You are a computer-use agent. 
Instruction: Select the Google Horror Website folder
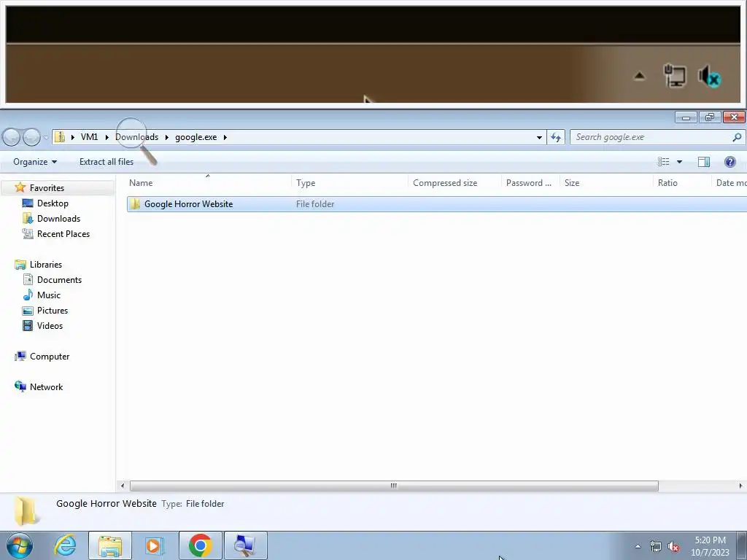[188, 204]
